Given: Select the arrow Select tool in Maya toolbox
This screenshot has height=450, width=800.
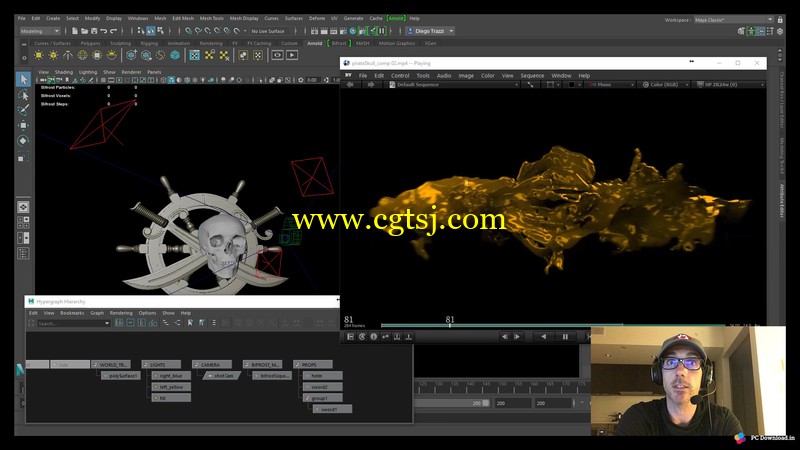Looking at the screenshot, I should [x=23, y=79].
